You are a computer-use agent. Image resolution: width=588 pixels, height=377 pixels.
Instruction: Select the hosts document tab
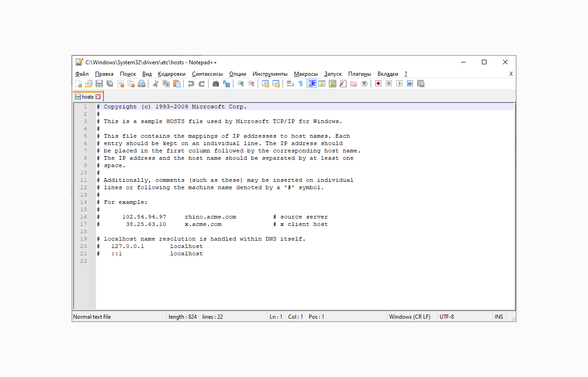88,97
